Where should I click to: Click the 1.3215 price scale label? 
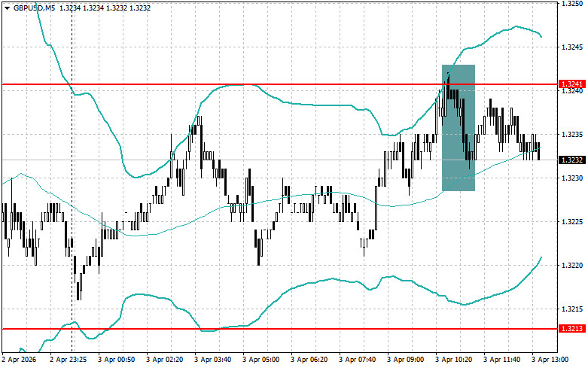571,309
